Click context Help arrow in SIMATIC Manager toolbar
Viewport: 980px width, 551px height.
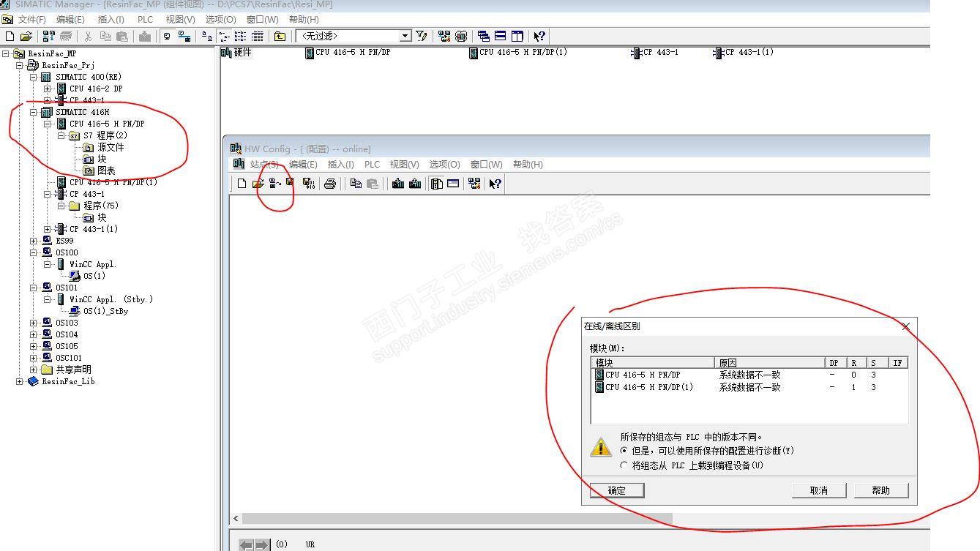539,36
